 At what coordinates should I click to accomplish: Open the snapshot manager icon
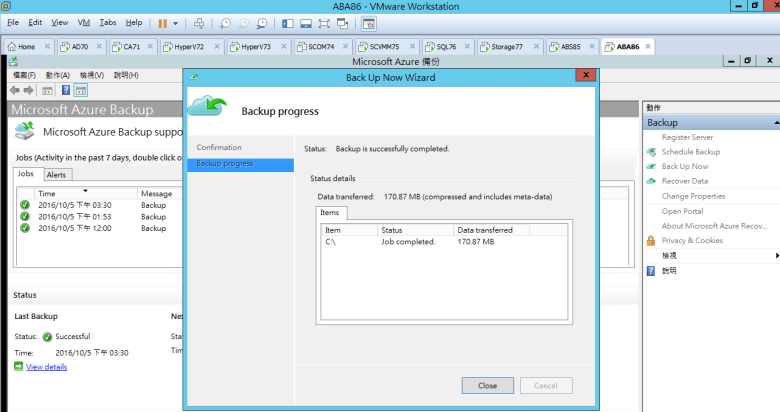(x=261, y=22)
